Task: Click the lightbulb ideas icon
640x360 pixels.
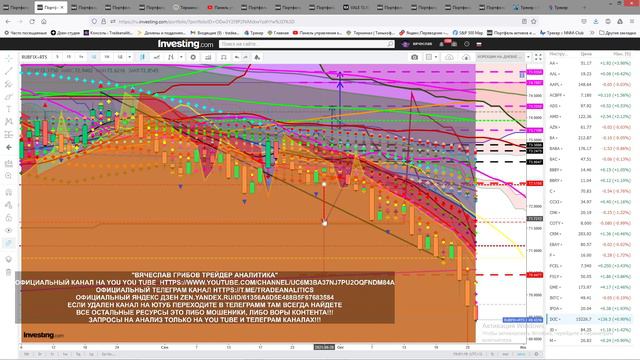Action: [x=9, y=259]
